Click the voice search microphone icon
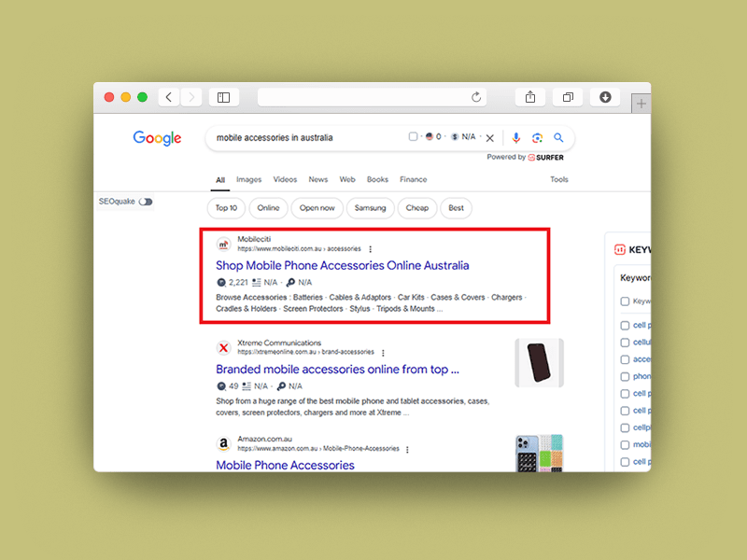The width and height of the screenshot is (747, 560). pos(516,137)
